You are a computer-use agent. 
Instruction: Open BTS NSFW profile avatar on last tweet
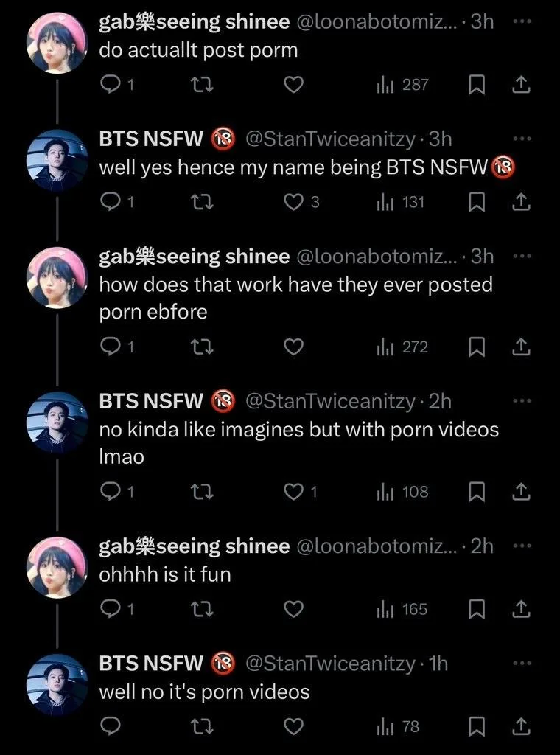coord(57,685)
